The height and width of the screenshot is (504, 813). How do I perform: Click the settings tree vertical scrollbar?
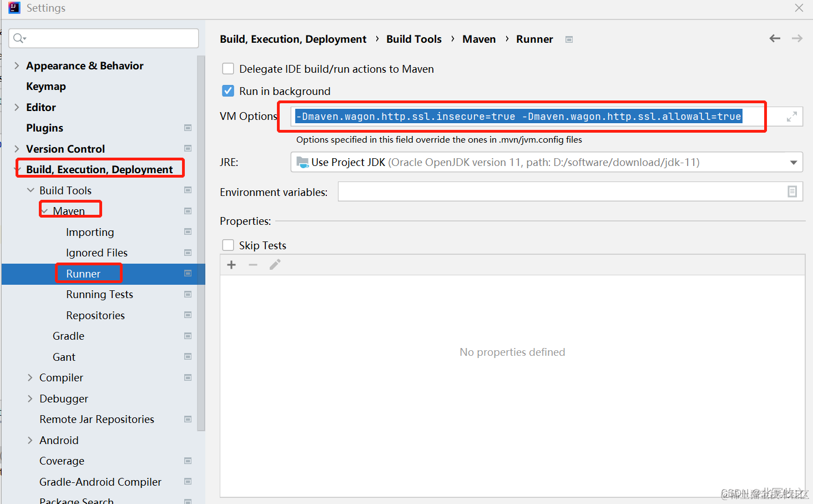(x=201, y=243)
